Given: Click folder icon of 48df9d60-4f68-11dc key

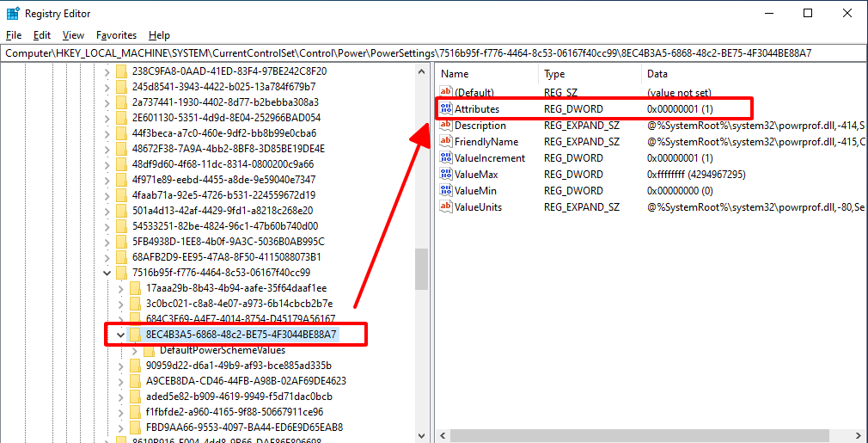Looking at the screenshot, I should coord(121,164).
